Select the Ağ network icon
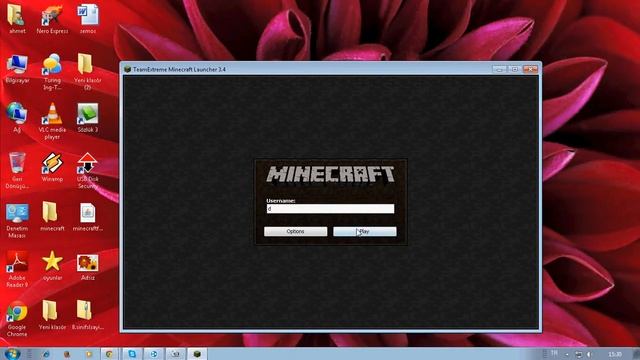 17,118
